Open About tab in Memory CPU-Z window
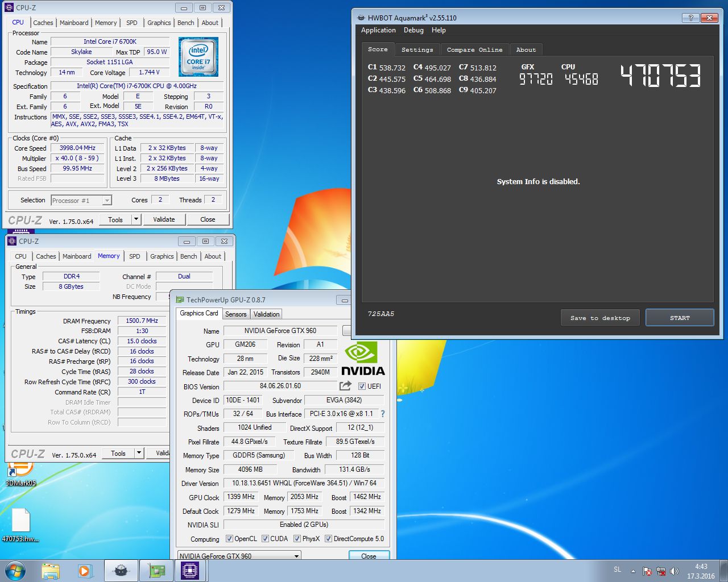The height and width of the screenshot is (582, 728). (213, 256)
